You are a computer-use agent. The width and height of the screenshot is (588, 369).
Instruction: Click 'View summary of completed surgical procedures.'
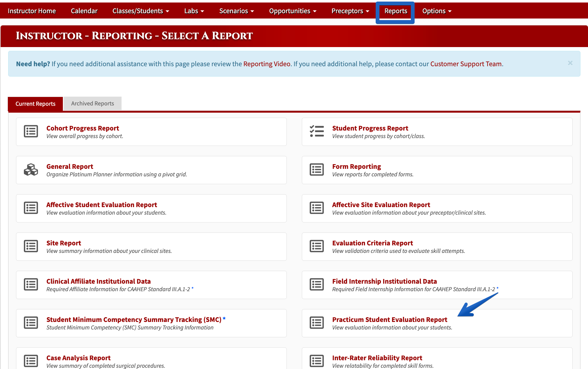(x=106, y=366)
